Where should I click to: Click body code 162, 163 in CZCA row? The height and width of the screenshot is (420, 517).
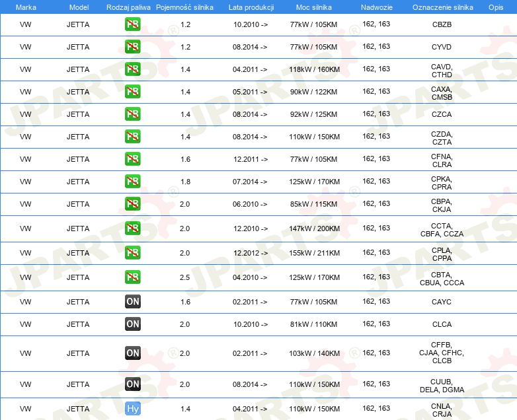[x=376, y=114]
